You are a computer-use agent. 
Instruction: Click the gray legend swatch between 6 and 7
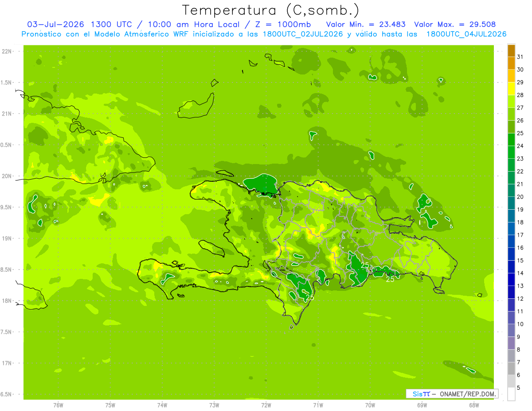click(511, 368)
